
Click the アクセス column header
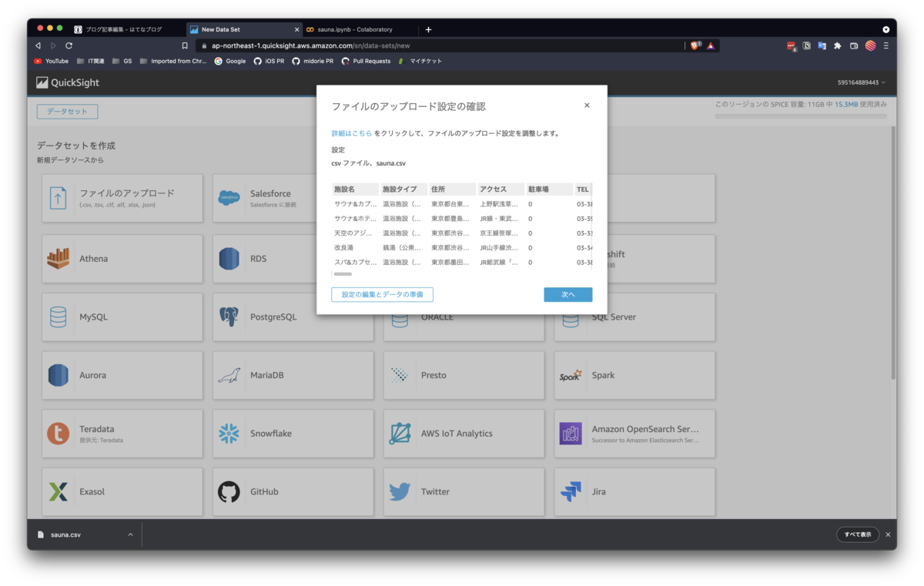[501, 189]
